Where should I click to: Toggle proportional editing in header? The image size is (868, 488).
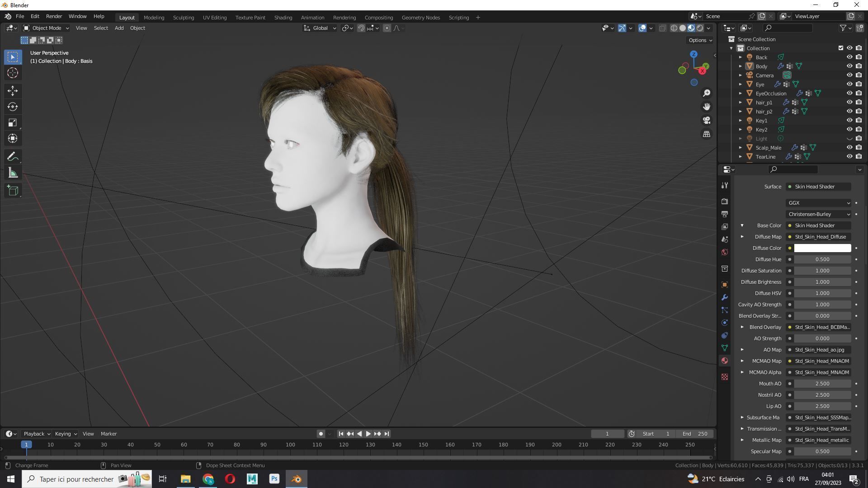pos(387,28)
